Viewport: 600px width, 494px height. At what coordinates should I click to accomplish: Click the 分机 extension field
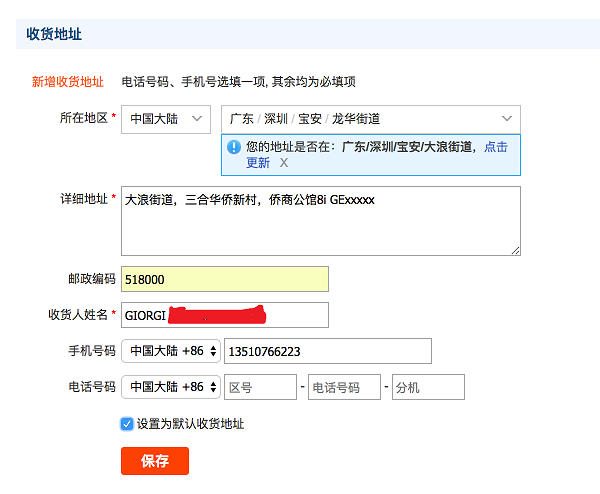point(428,387)
